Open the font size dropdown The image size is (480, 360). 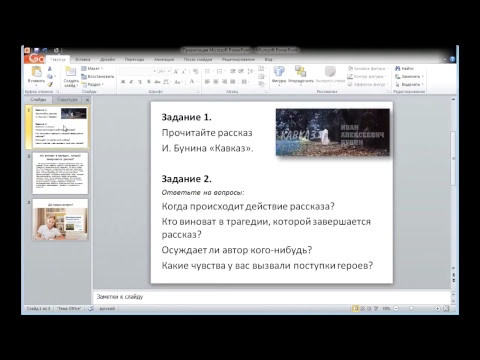tap(169, 71)
